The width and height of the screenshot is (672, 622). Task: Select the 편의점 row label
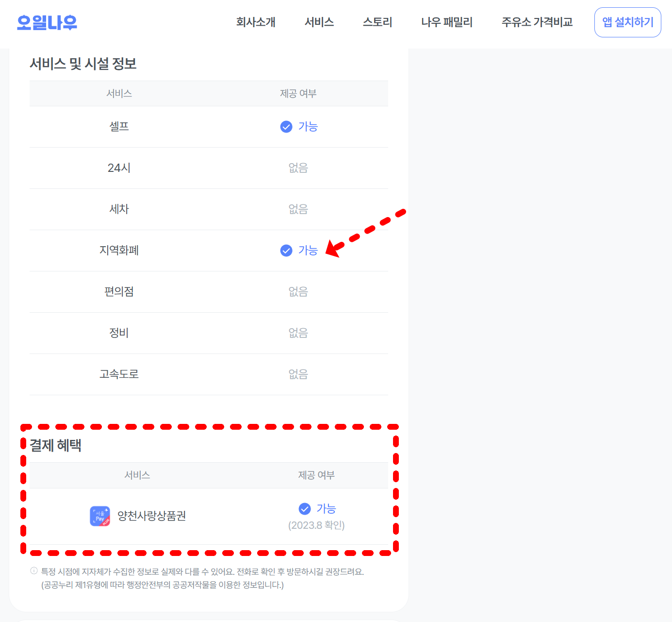click(x=119, y=292)
